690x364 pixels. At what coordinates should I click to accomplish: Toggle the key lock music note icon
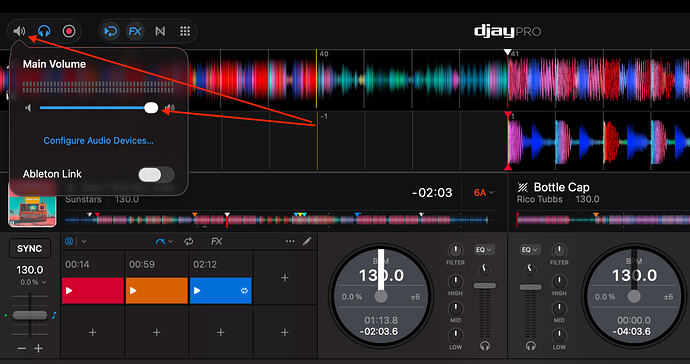click(54, 315)
